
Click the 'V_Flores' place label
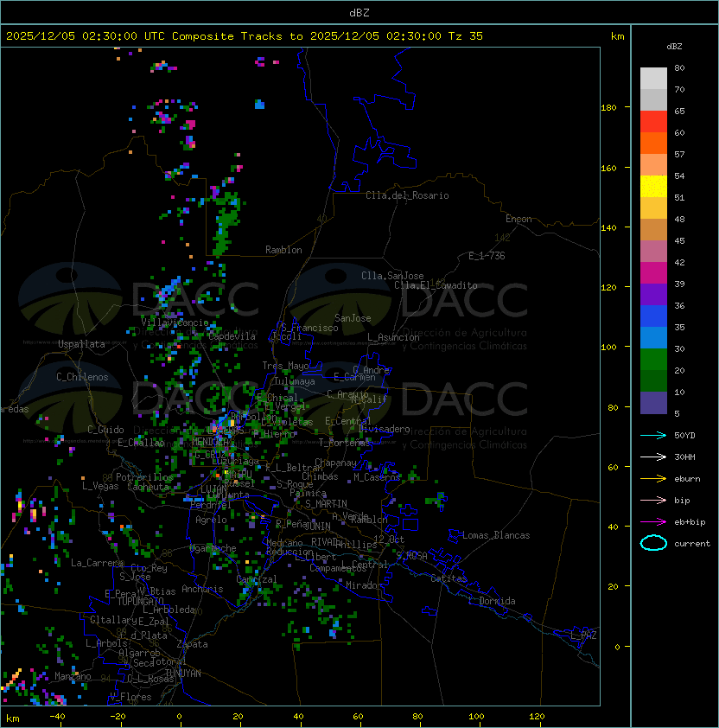(130, 697)
